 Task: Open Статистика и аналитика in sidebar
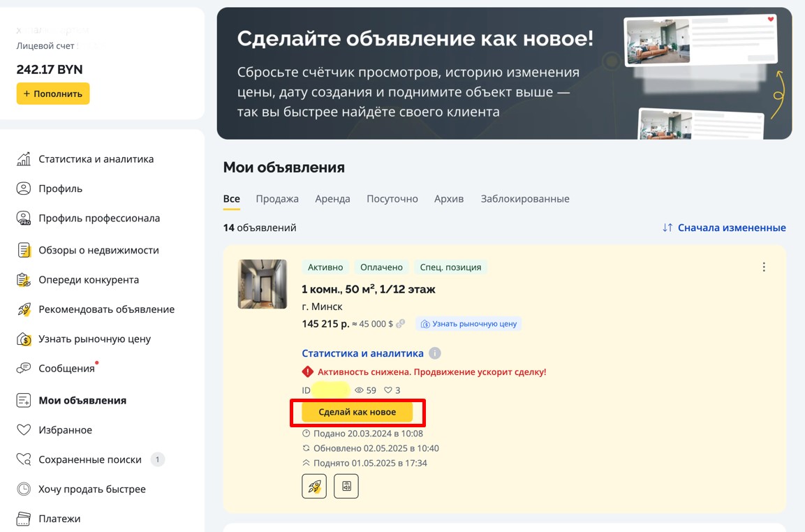tap(96, 159)
